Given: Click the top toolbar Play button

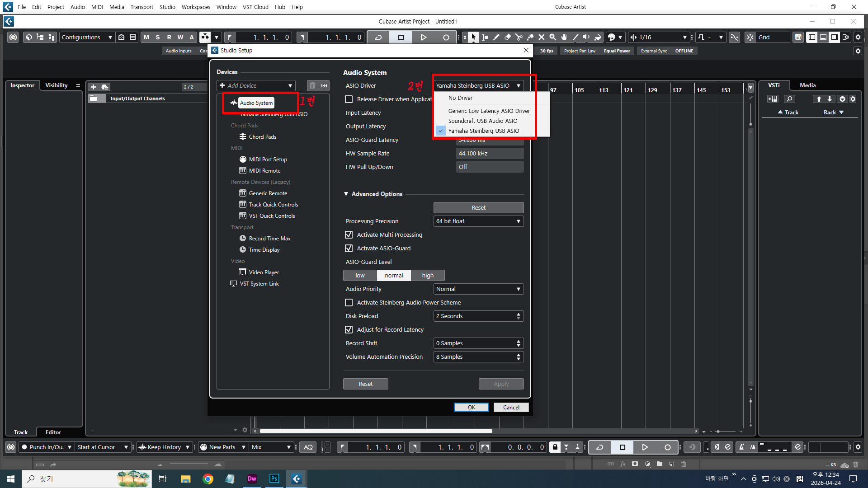Looking at the screenshot, I should point(424,37).
